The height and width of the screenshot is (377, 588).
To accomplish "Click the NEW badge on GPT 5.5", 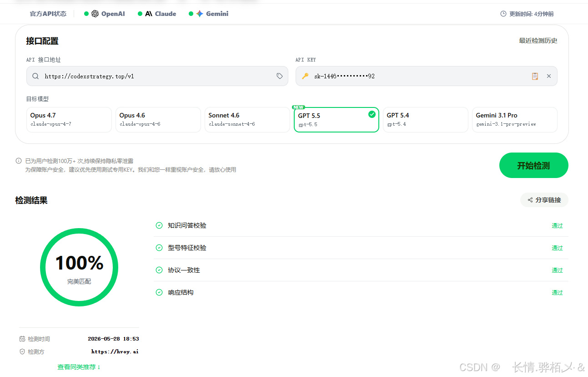I will click(x=299, y=107).
